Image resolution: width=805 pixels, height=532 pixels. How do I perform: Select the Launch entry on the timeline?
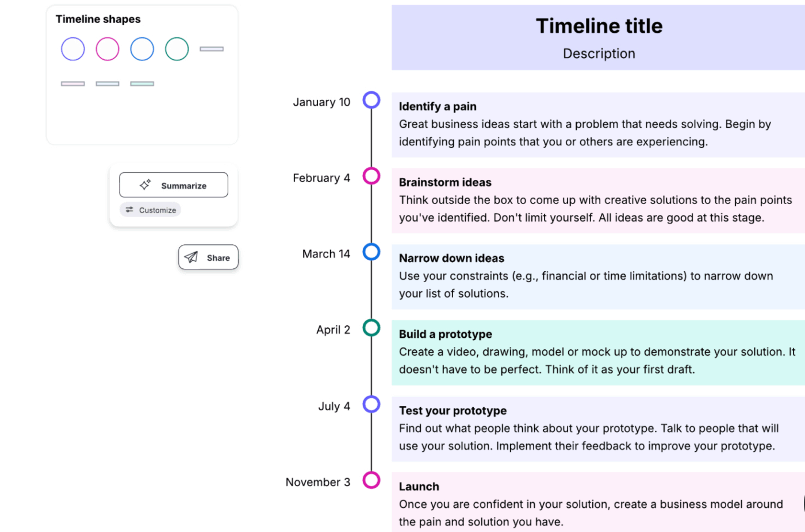[419, 486]
